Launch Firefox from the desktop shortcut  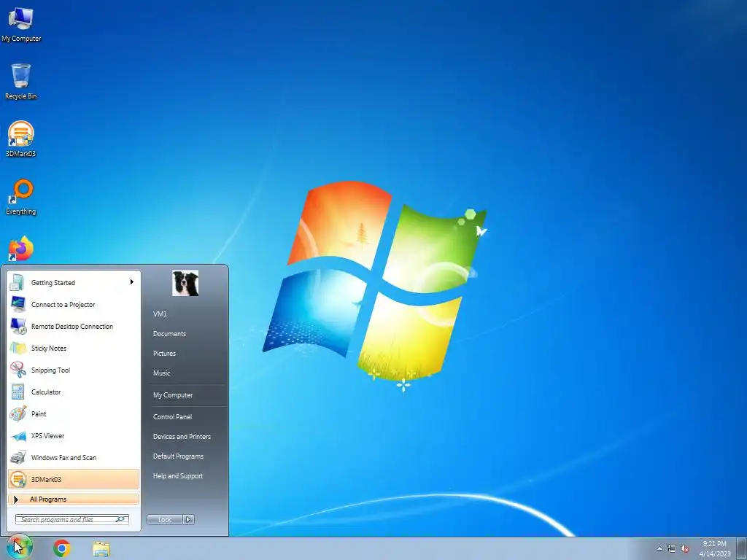(x=20, y=249)
